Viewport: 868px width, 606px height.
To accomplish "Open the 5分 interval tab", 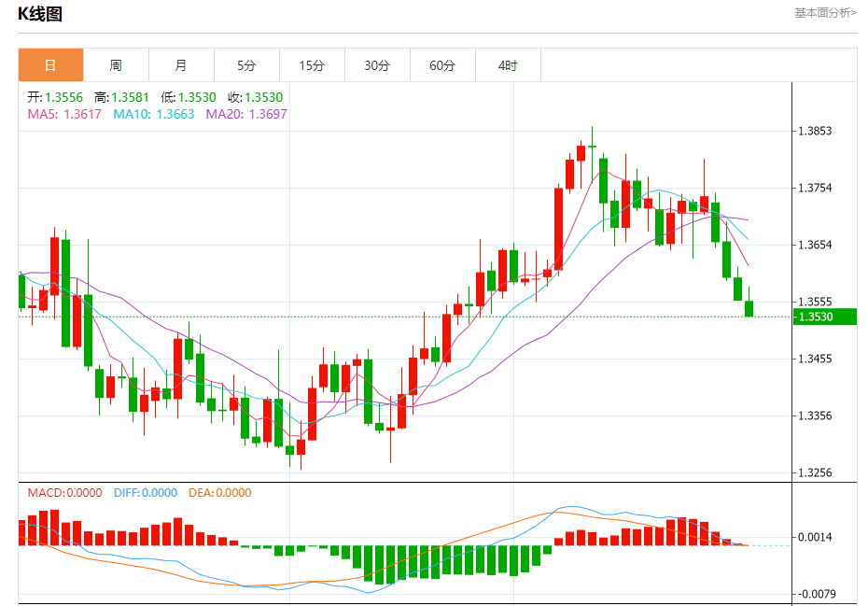I will tap(246, 65).
